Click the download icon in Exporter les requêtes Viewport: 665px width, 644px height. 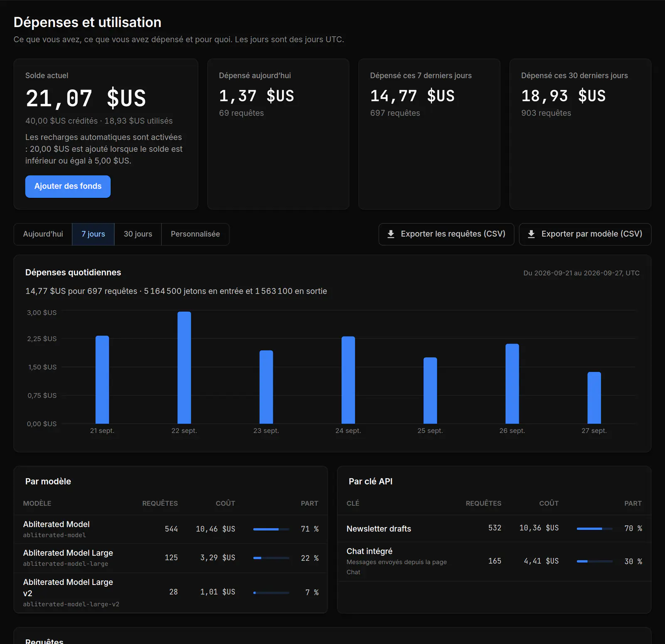391,234
